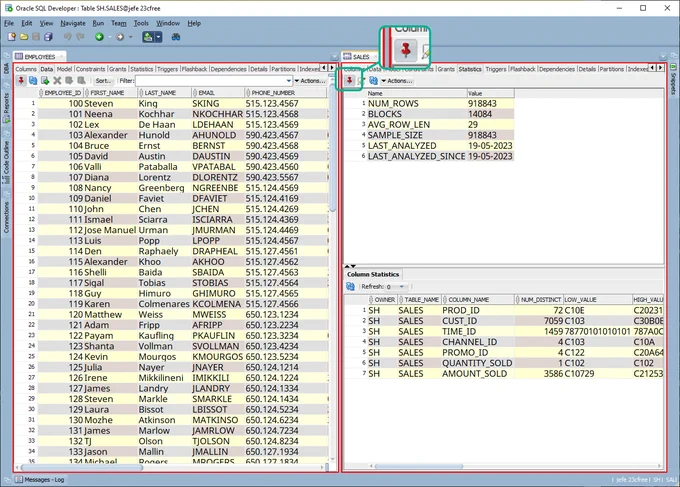Screen dimensions: 680x487
Task: Click the EMPLOYEES grid horizontal scrollbar
Action: (82, 467)
